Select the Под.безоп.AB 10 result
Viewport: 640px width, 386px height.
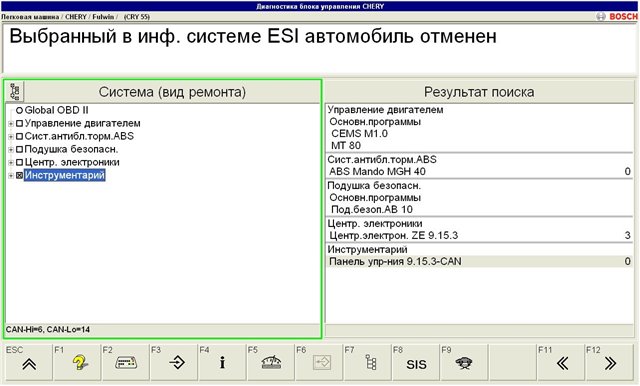coord(480,209)
